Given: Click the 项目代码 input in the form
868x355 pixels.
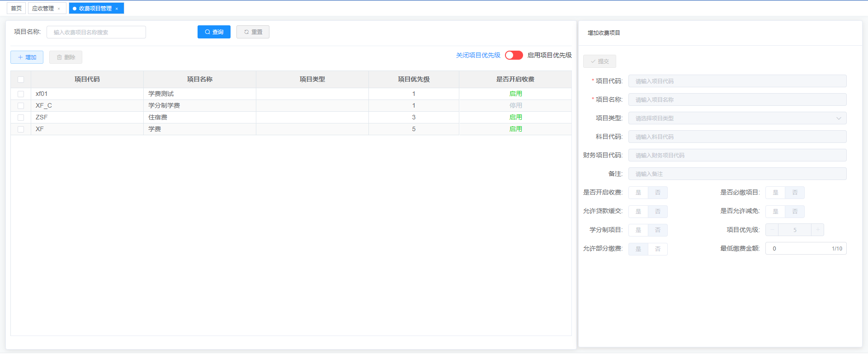Looking at the screenshot, I should [x=737, y=81].
